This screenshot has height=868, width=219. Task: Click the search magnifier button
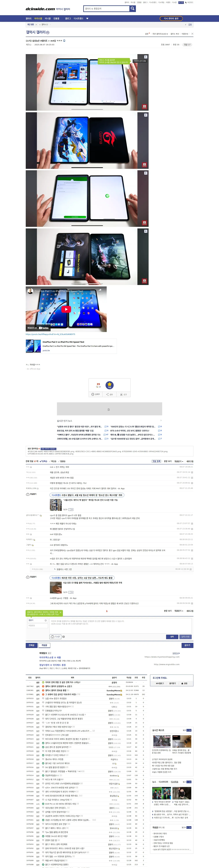(132, 8)
